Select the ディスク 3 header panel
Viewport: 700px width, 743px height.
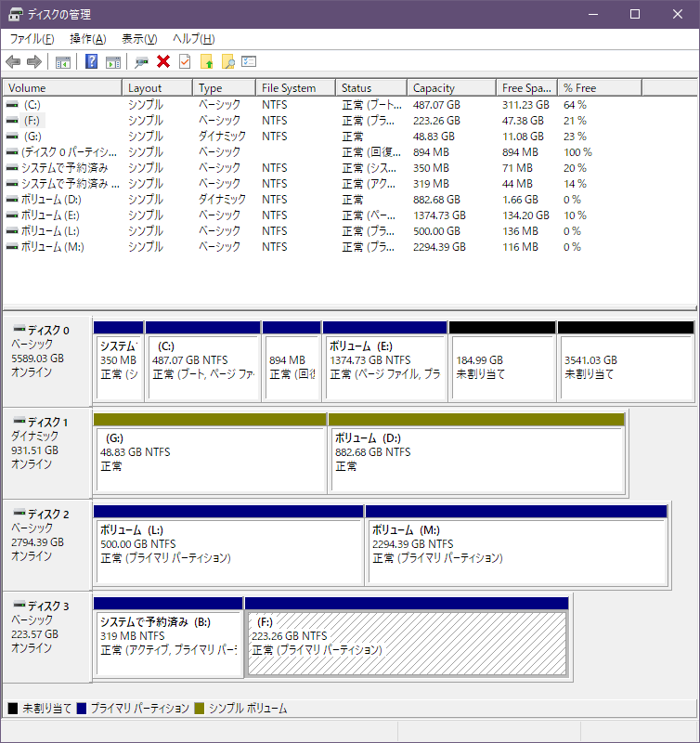click(x=47, y=637)
